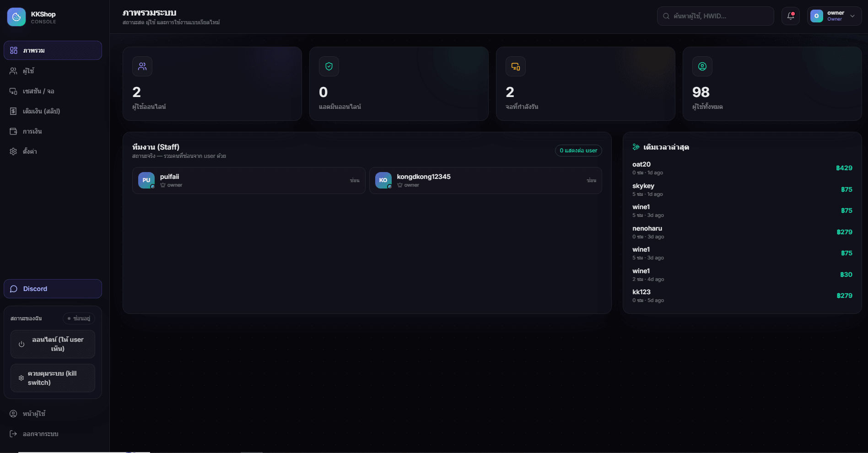Click the สถานะของฉัน label
Image resolution: width=868 pixels, height=453 pixels.
pyautogui.click(x=26, y=318)
